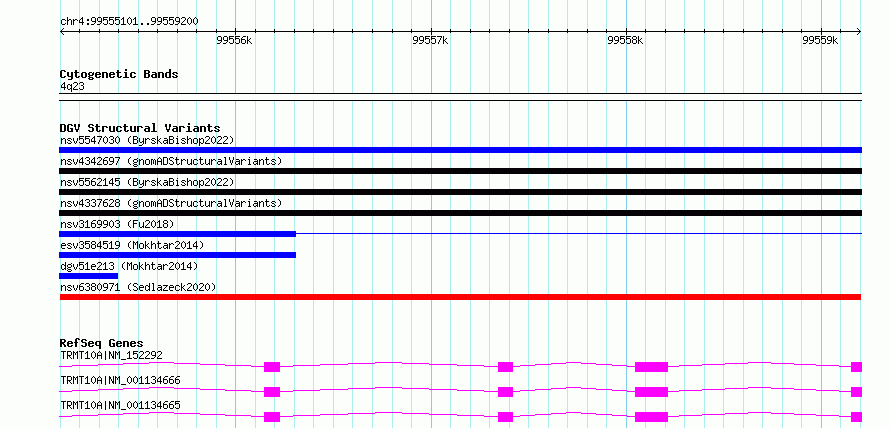The height and width of the screenshot is (428, 890).
Task: Open variant label nsv4342697 (gnomADStructuralVariants)
Action: click(171, 161)
